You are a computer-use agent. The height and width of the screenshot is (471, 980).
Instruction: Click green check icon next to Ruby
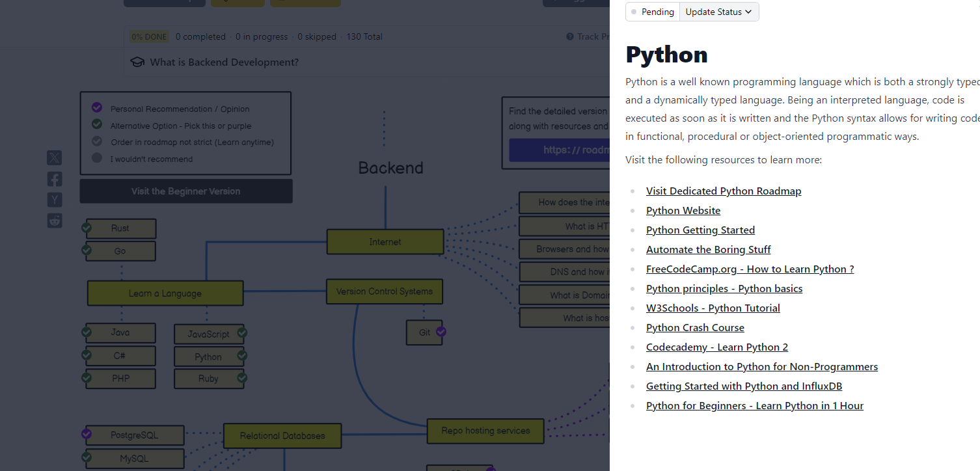point(242,377)
